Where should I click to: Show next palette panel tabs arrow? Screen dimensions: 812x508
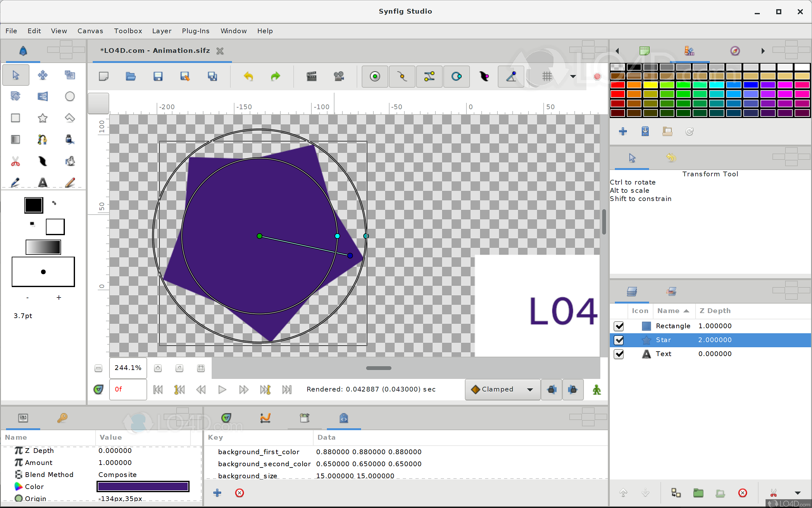763,51
